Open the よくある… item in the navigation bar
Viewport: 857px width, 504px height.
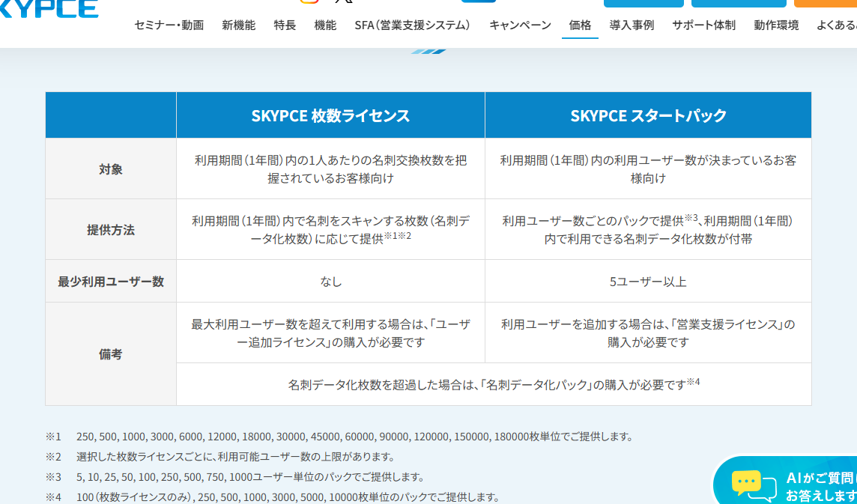coord(837,25)
